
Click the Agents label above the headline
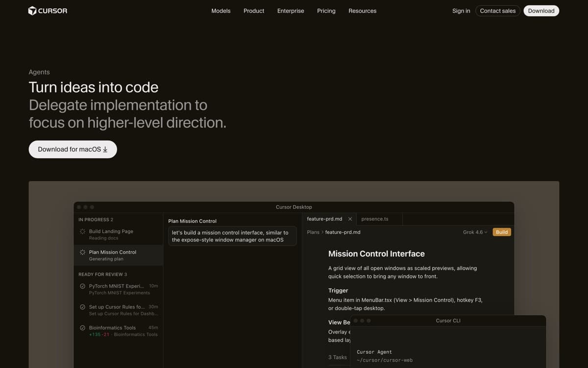tap(39, 72)
